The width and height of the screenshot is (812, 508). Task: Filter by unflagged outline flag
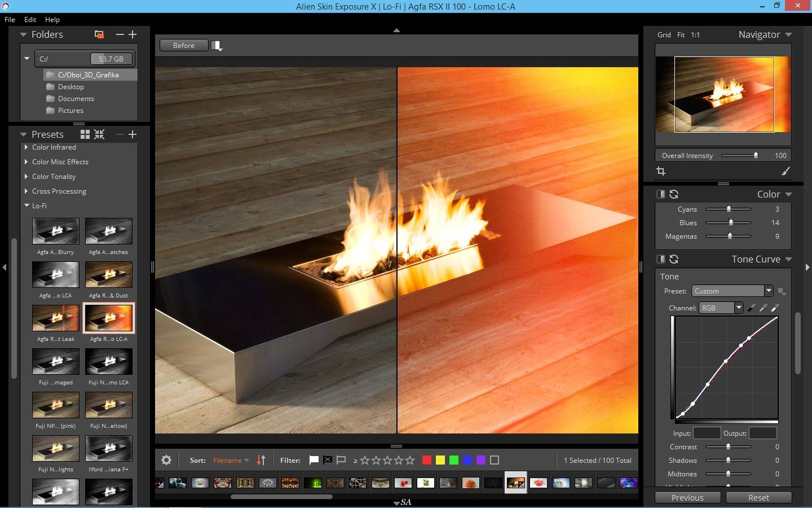tap(341, 460)
